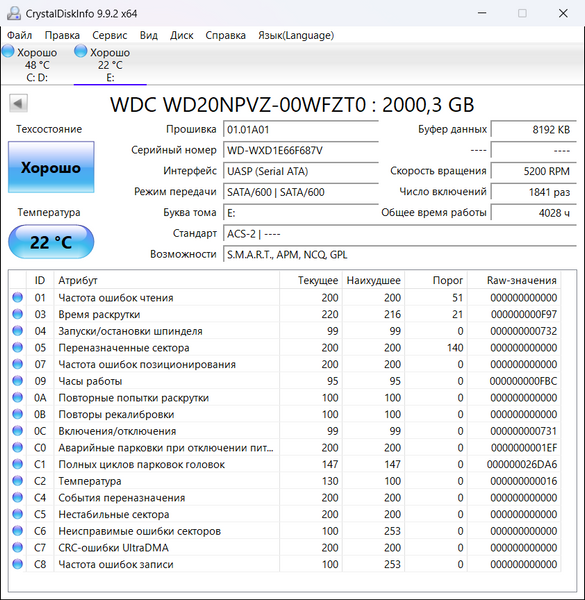This screenshot has width=585, height=600.
Task: Click the CrystalDiskInfo app icon in title bar
Action: click(x=14, y=13)
